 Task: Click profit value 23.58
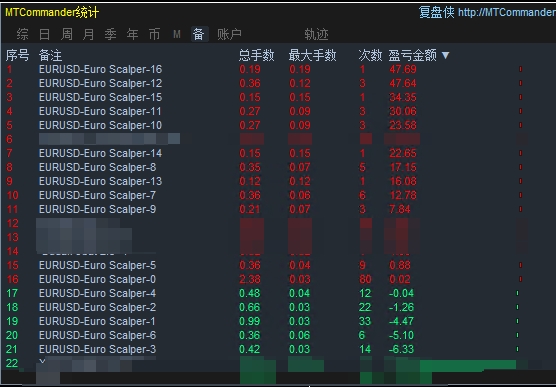pos(403,125)
